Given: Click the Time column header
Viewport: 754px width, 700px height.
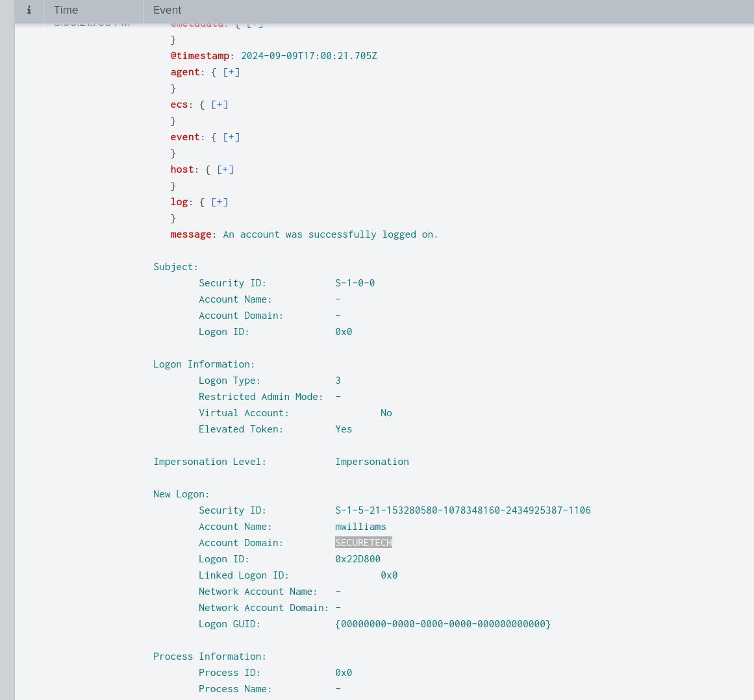Looking at the screenshot, I should [x=66, y=10].
